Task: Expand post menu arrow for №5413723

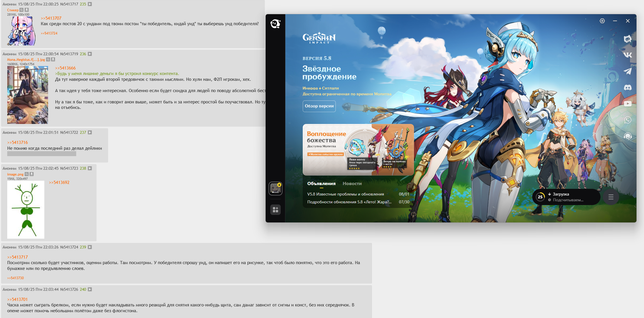Action: tap(90, 168)
